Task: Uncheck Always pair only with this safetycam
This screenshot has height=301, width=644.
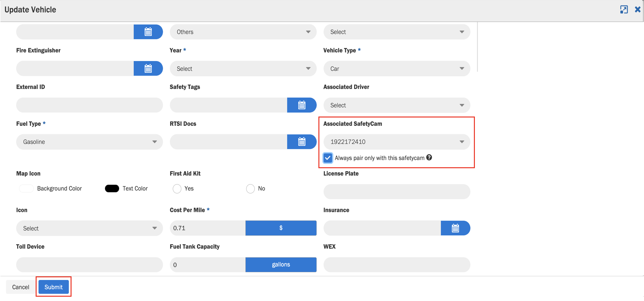Action: pos(328,158)
